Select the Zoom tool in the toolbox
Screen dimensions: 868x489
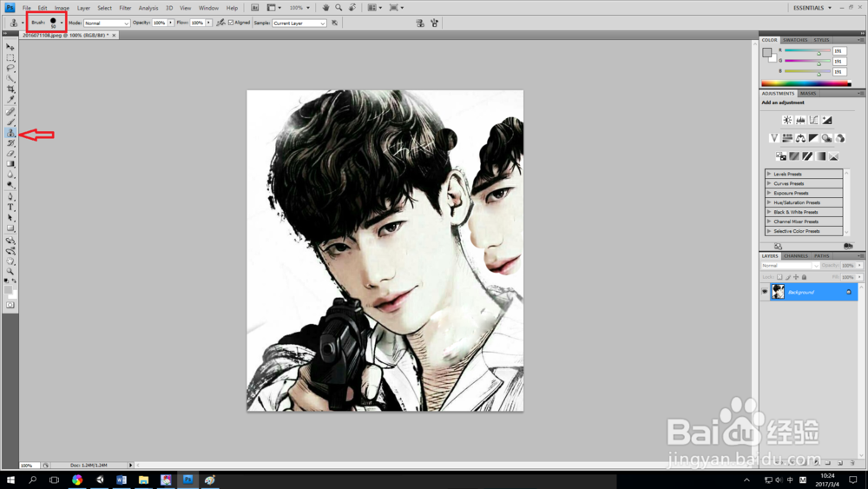tap(10, 272)
